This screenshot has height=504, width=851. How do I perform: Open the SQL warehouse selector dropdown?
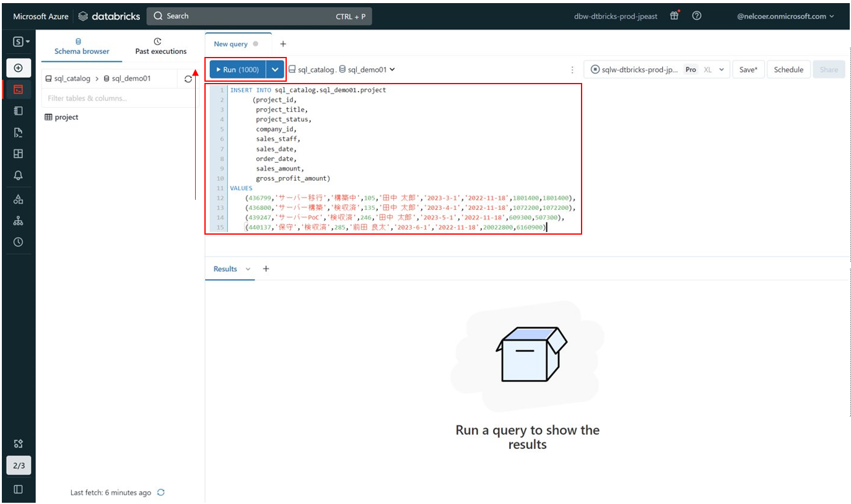(657, 70)
